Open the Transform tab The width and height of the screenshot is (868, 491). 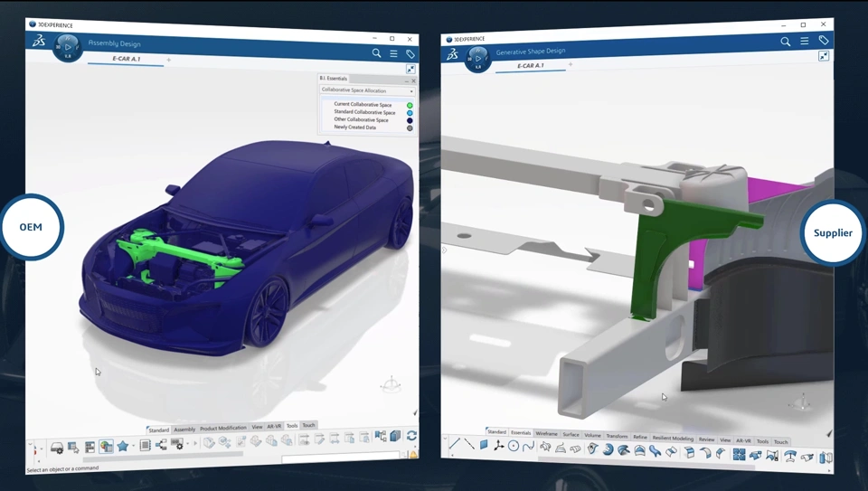pos(617,436)
